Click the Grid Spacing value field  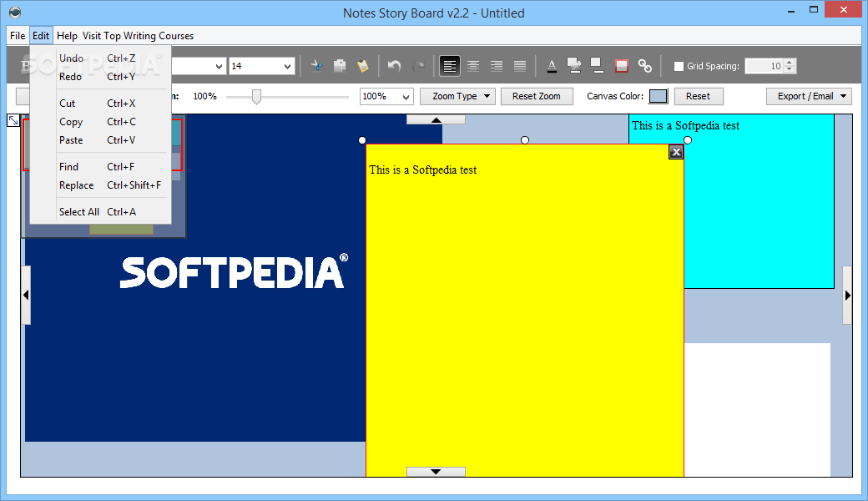pos(765,66)
